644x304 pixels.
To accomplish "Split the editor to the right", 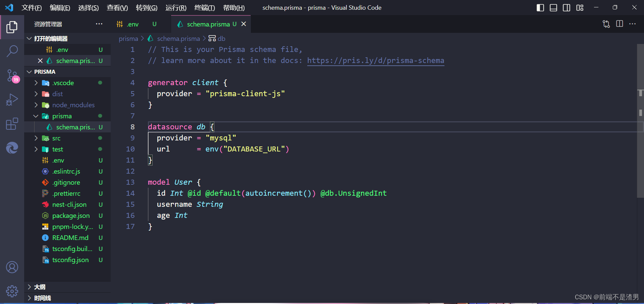I will coord(620,24).
